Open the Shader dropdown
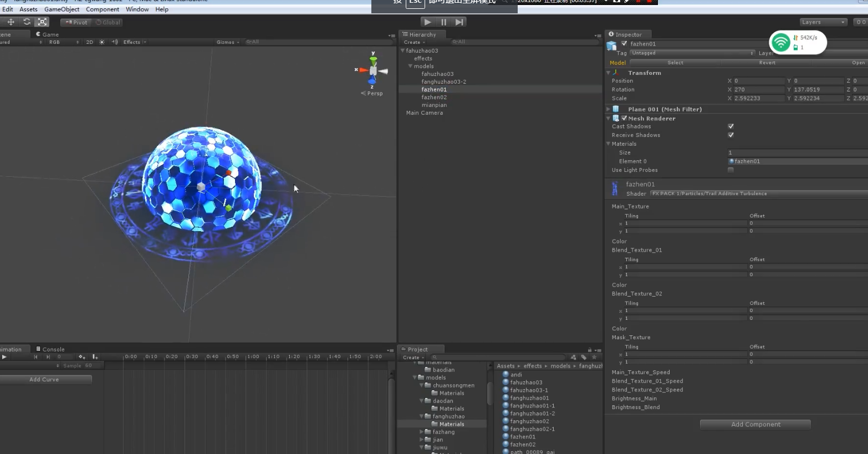Viewport: 868px width, 454px height. pos(759,193)
